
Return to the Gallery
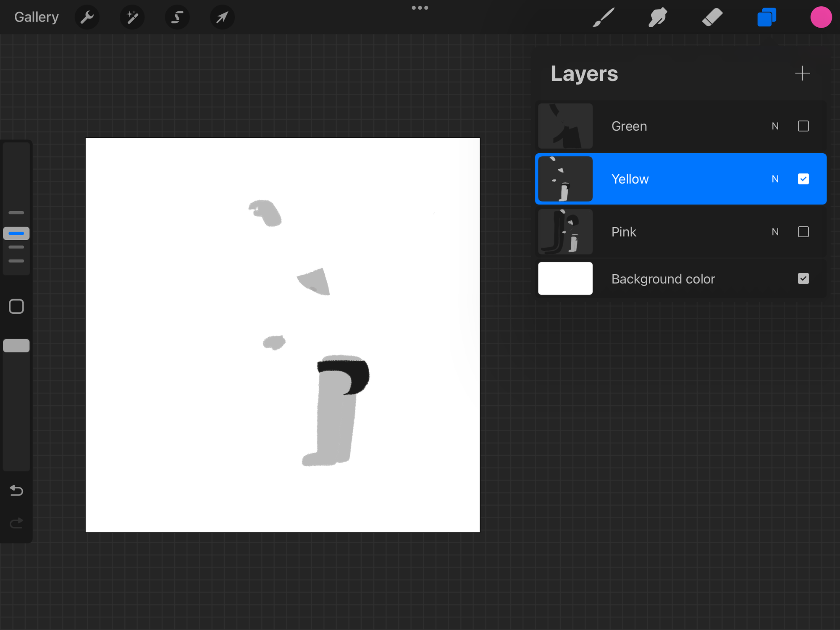[x=36, y=17]
